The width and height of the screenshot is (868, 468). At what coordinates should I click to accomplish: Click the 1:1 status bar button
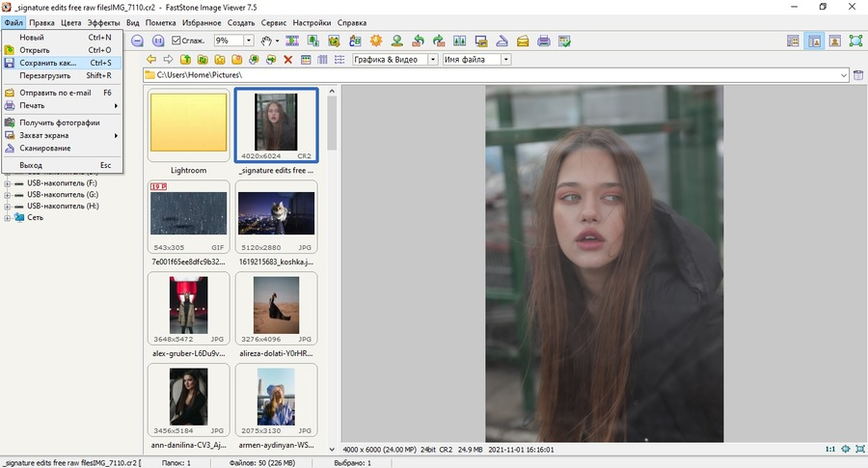point(830,449)
